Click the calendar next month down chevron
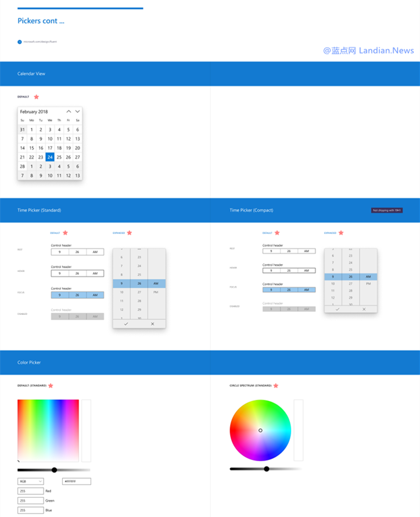The height and width of the screenshot is (517, 420). coord(77,112)
